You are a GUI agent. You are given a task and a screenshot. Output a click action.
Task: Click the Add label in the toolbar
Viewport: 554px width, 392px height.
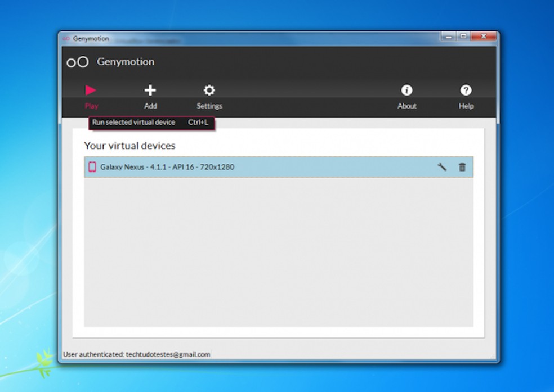coord(150,106)
